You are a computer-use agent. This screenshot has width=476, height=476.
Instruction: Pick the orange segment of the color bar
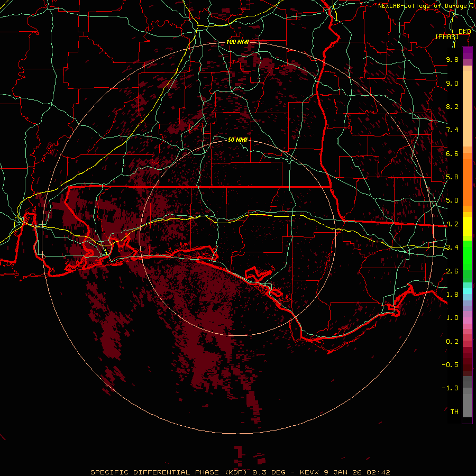click(x=467, y=182)
